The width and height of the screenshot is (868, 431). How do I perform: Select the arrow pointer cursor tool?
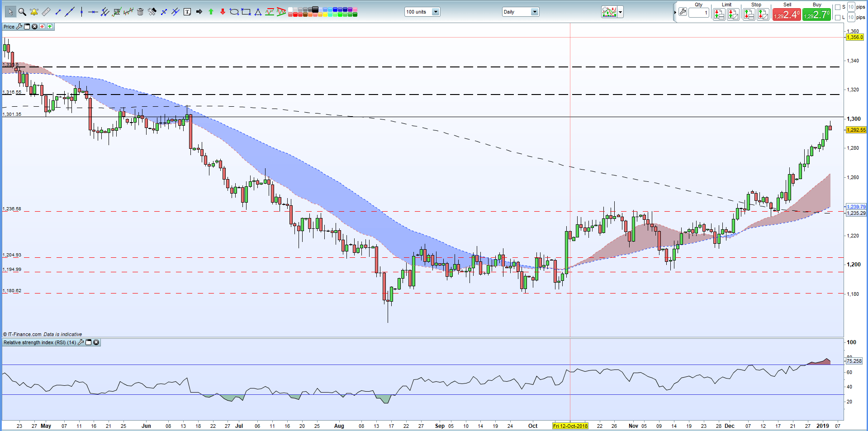tap(10, 12)
